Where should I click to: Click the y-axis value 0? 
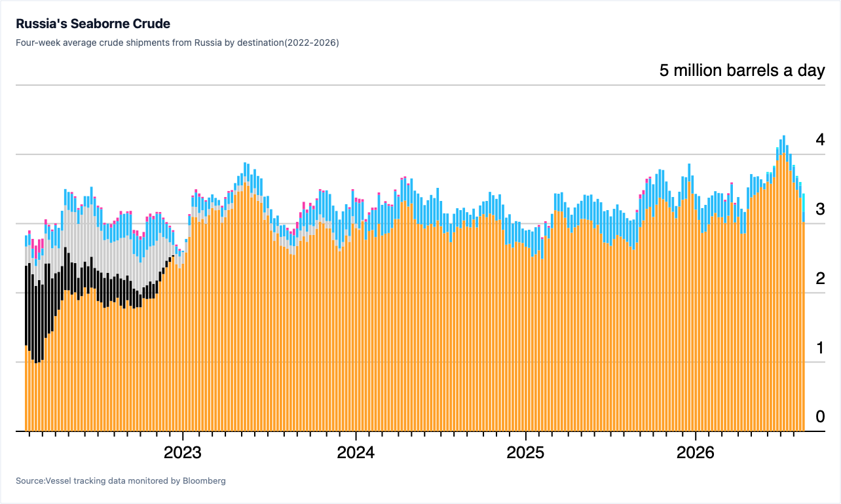point(820,416)
